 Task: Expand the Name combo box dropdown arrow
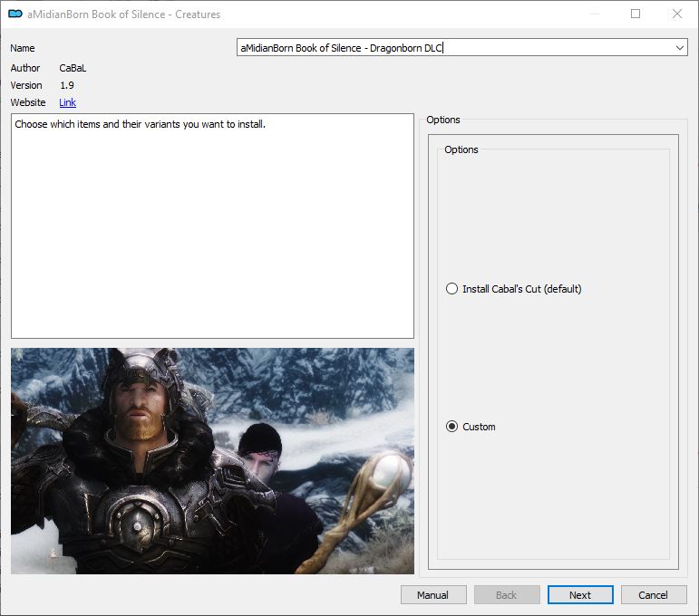[679, 48]
